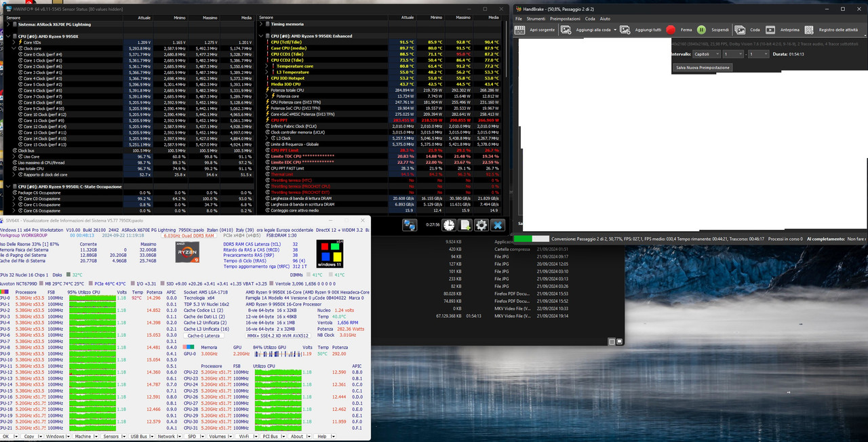Open dropdown arrow next to SIV Volumes button
Screen dimensions: 868x442
(229, 437)
